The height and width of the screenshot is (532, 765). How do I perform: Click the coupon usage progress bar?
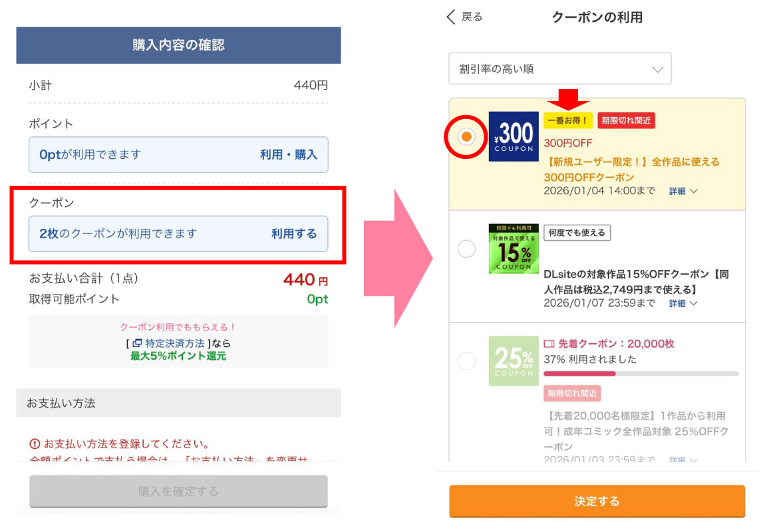pyautogui.click(x=641, y=374)
